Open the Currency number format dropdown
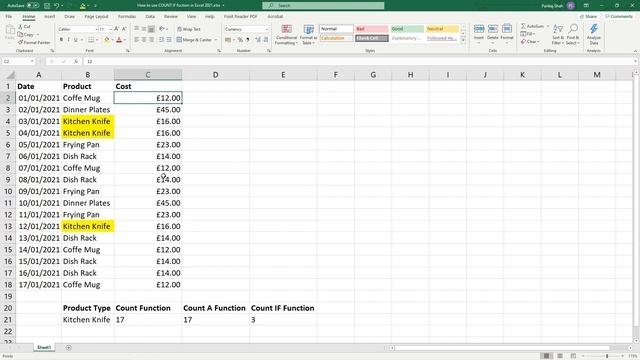 click(x=267, y=29)
